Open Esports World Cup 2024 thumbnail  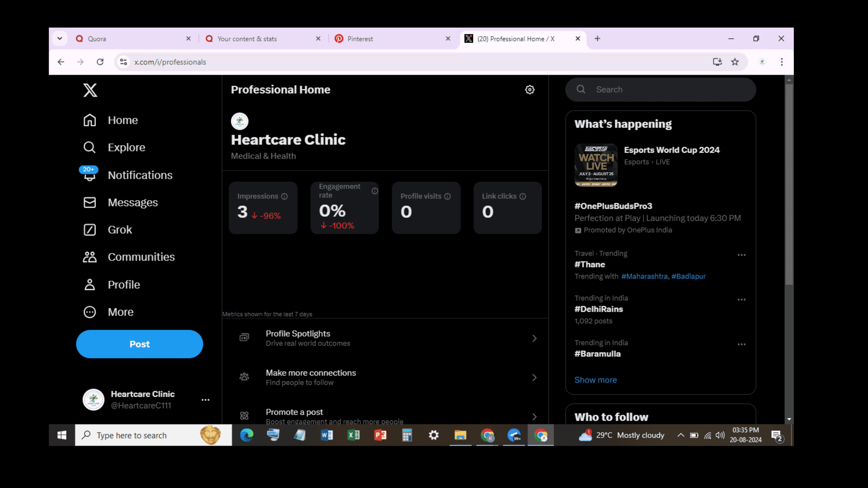pyautogui.click(x=596, y=165)
